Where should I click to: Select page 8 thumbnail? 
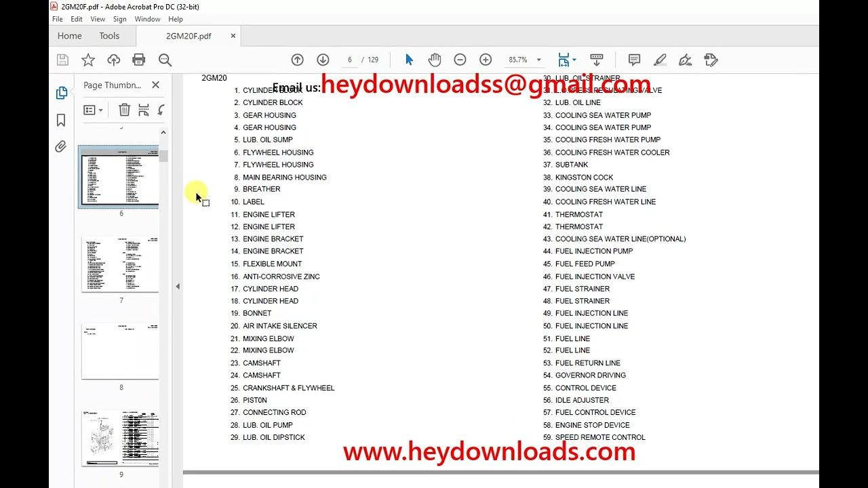(121, 351)
